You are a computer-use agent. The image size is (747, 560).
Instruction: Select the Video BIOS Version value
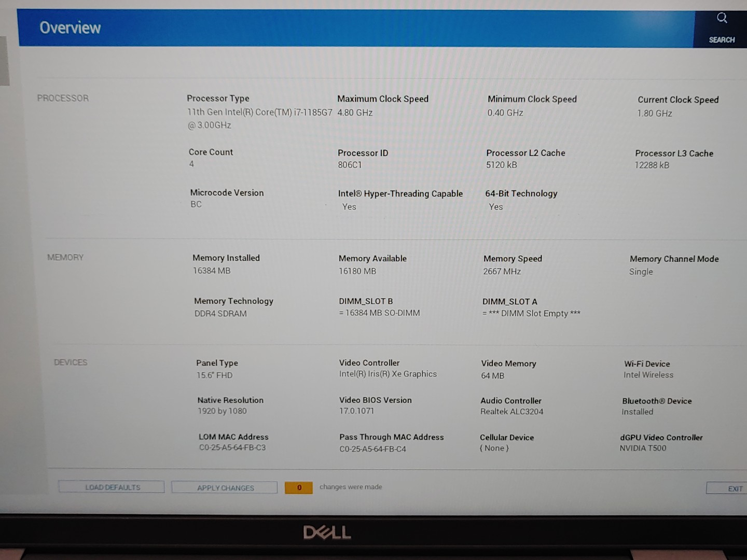356,411
